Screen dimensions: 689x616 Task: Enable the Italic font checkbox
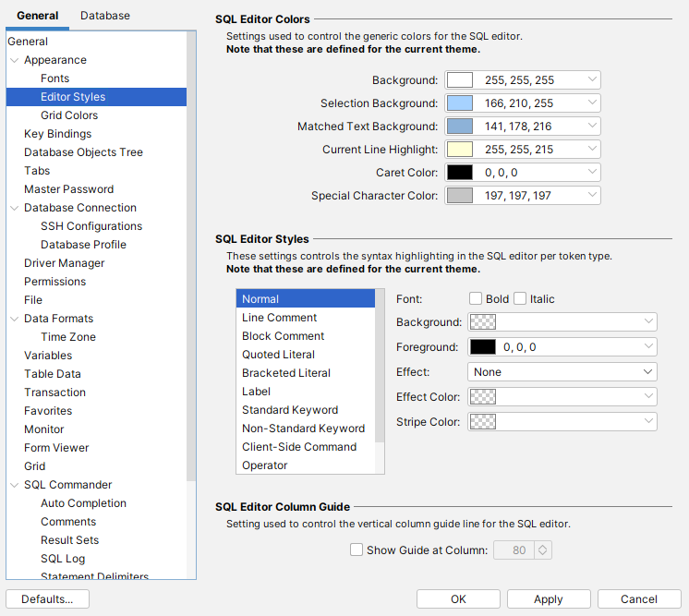[x=520, y=298]
